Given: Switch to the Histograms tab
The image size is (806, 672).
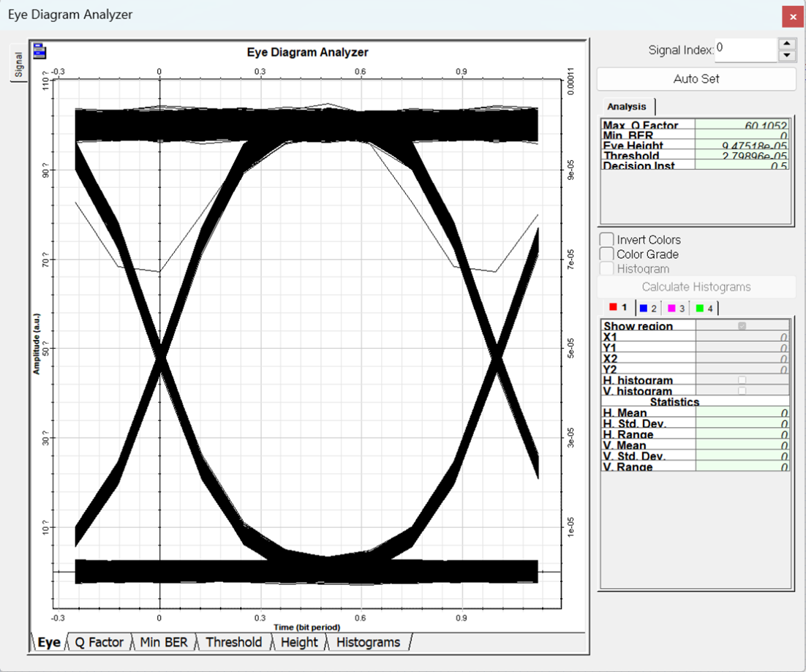Looking at the screenshot, I should click(x=368, y=642).
